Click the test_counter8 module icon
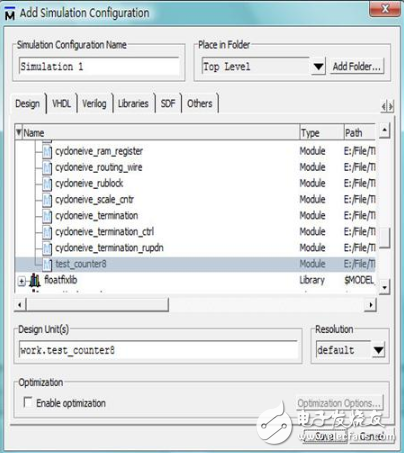The height and width of the screenshot is (453, 404). point(47,264)
